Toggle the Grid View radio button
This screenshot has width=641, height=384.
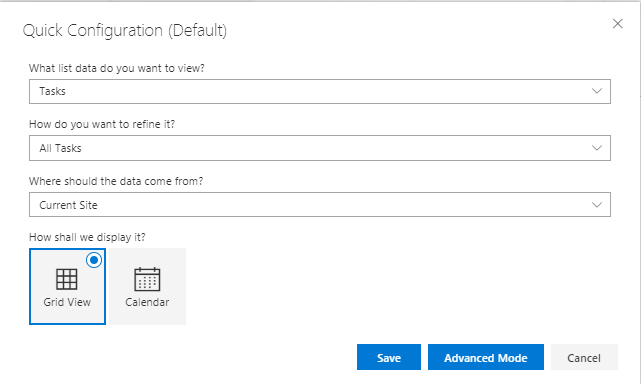pos(94,260)
